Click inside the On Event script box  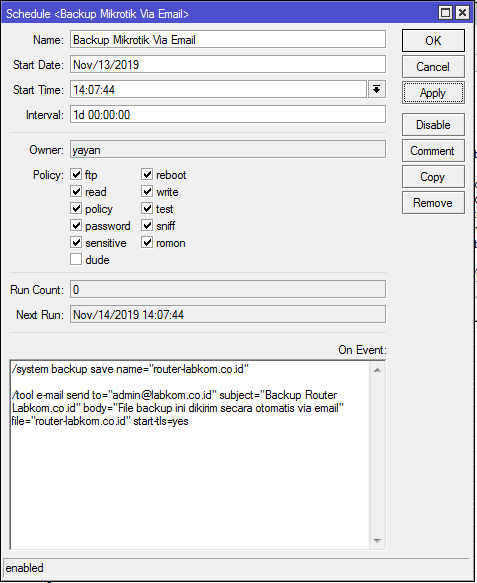(x=190, y=454)
